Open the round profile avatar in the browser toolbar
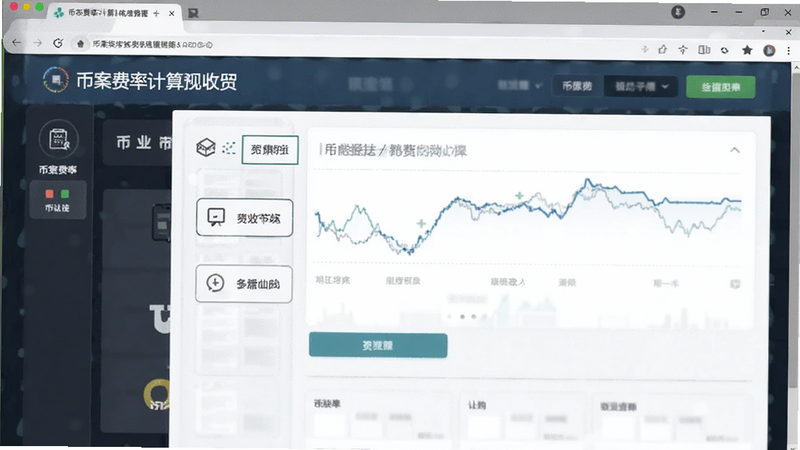The width and height of the screenshot is (800, 450). [x=769, y=50]
